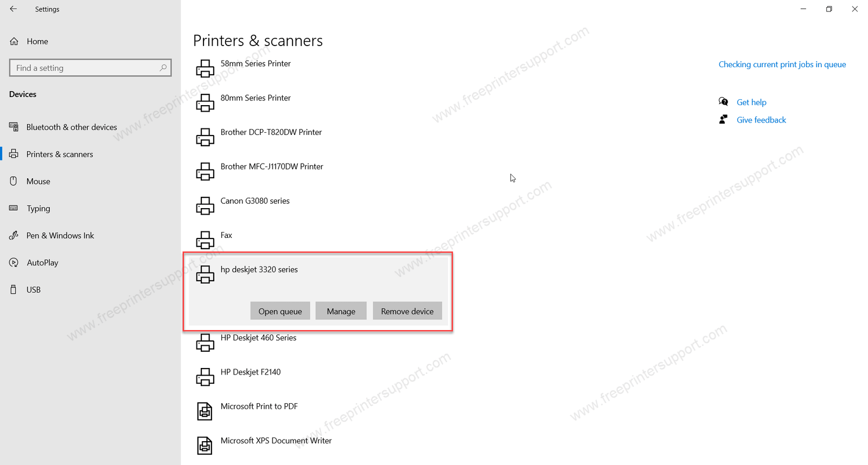Select Microsoft XPS Document Writer text
The height and width of the screenshot is (465, 868).
coord(276,441)
